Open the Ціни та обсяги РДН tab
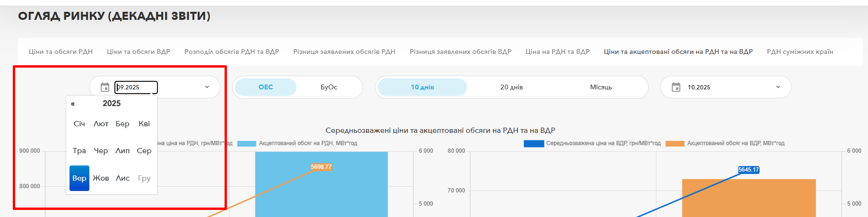The image size is (868, 217). 61,52
